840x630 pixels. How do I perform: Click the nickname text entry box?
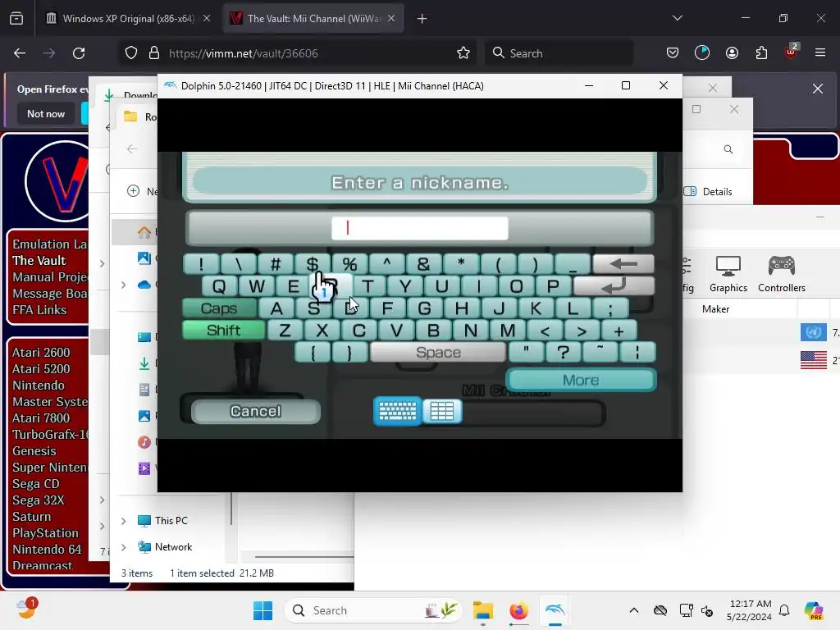[419, 228]
